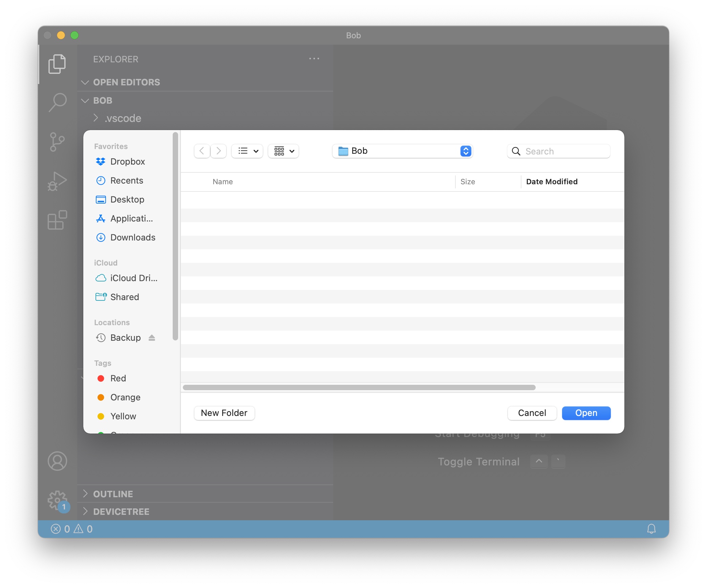The image size is (707, 588).
Task: Eject the Backup volume
Action: pos(152,338)
